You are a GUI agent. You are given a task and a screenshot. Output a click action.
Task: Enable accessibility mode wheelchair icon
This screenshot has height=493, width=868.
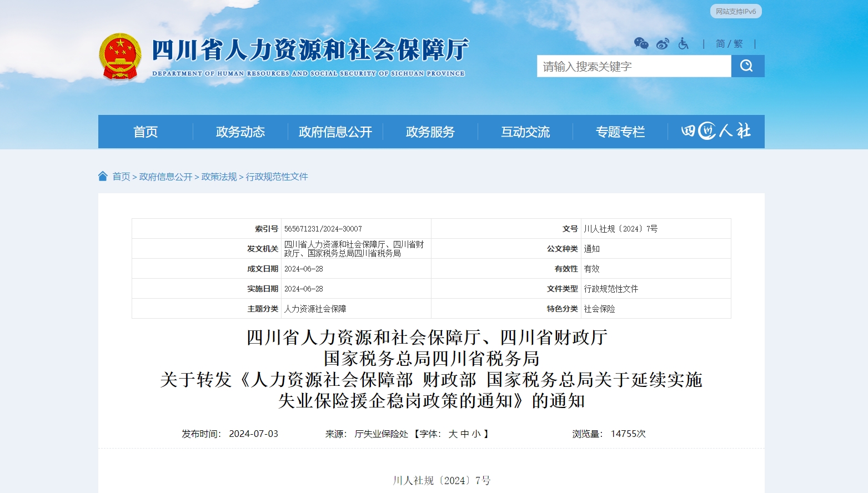[x=684, y=43]
